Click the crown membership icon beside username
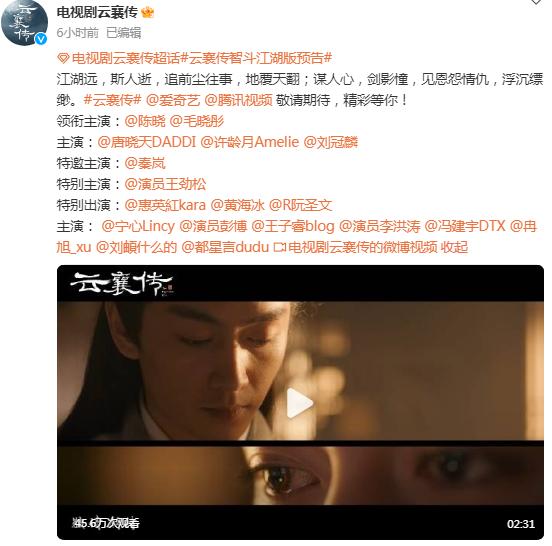The height and width of the screenshot is (546, 552). [148, 13]
